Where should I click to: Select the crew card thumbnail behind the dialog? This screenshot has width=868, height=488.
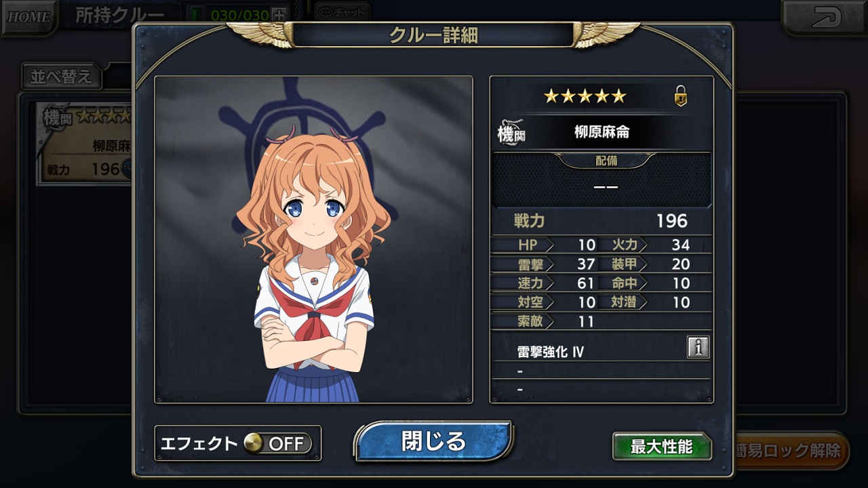click(x=85, y=144)
